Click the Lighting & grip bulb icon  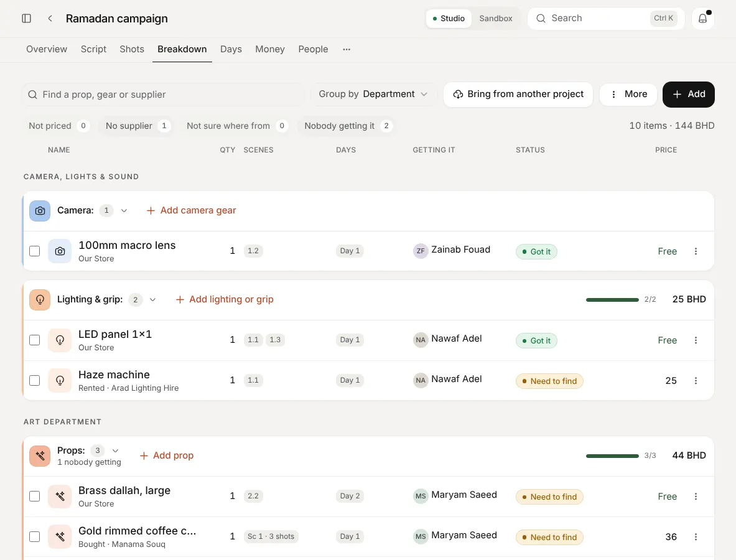(40, 299)
